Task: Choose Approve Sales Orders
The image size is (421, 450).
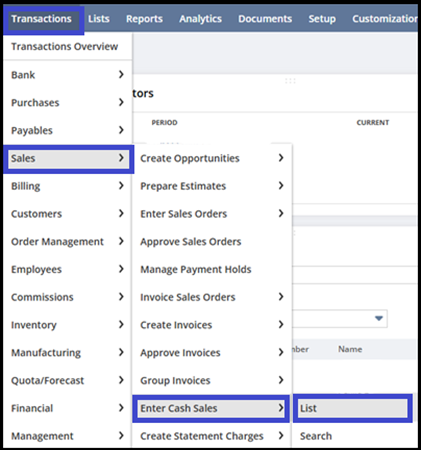Action: pyautogui.click(x=191, y=241)
